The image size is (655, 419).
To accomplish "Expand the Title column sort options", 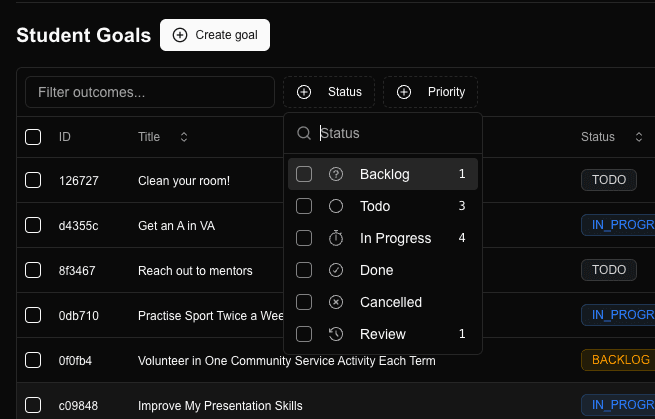I will [x=184, y=136].
